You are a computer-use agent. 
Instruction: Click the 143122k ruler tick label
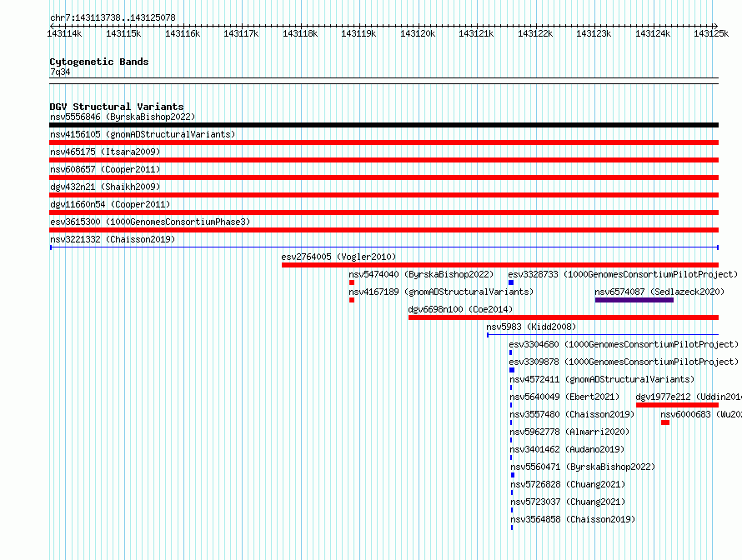(535, 33)
